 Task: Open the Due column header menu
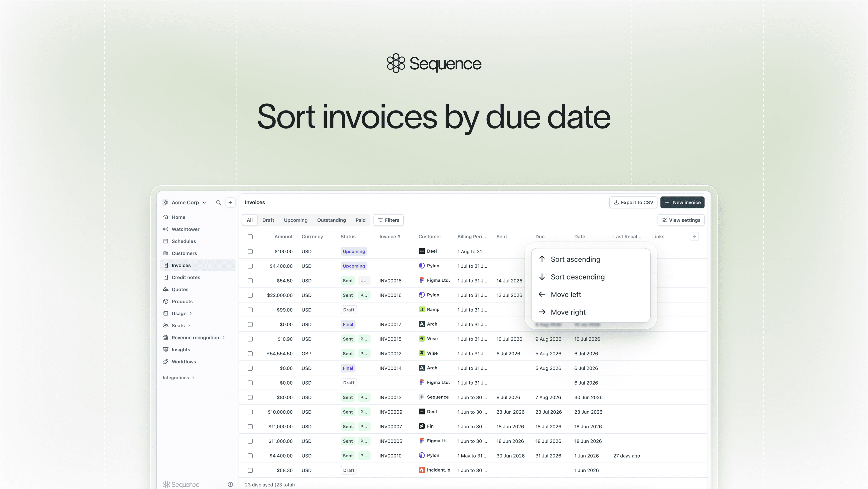540,237
